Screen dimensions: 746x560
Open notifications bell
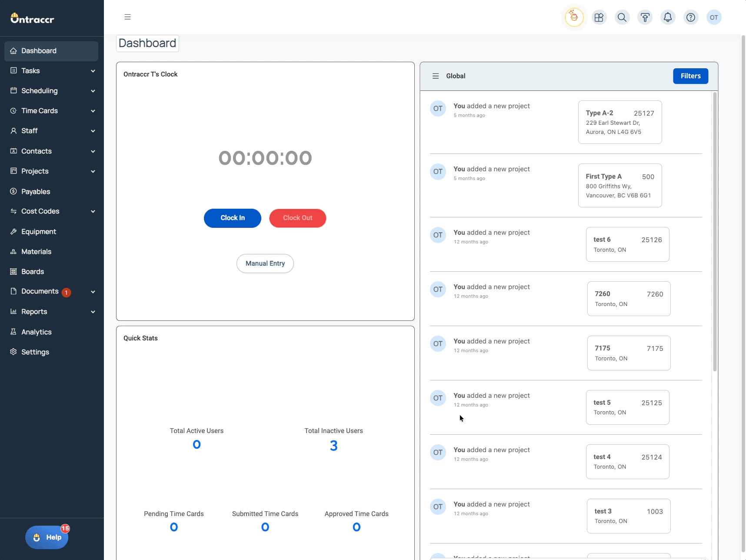tap(668, 17)
